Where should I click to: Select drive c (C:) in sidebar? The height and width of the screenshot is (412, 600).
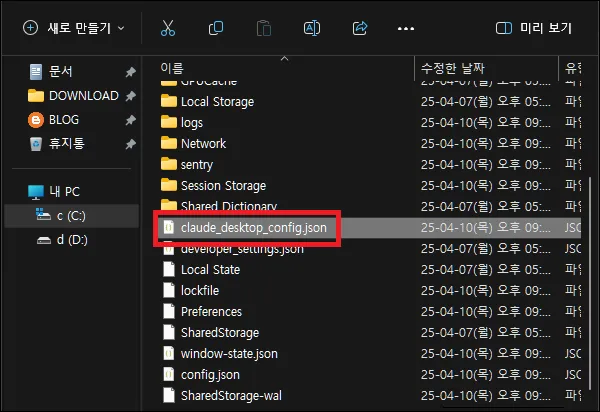click(x=71, y=216)
